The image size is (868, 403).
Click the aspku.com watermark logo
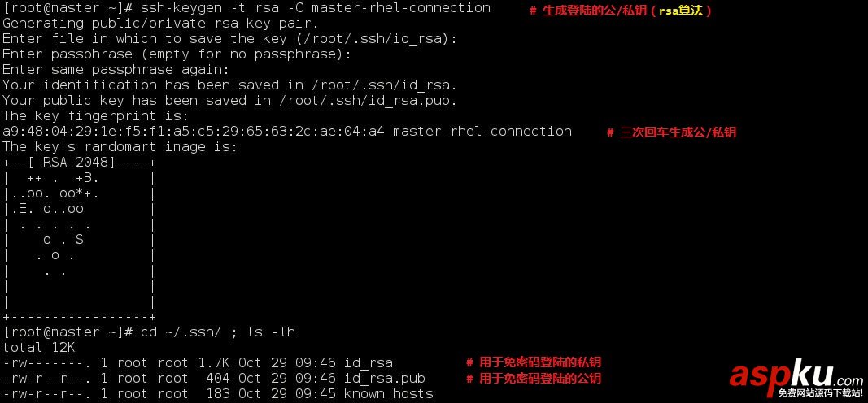click(796, 377)
